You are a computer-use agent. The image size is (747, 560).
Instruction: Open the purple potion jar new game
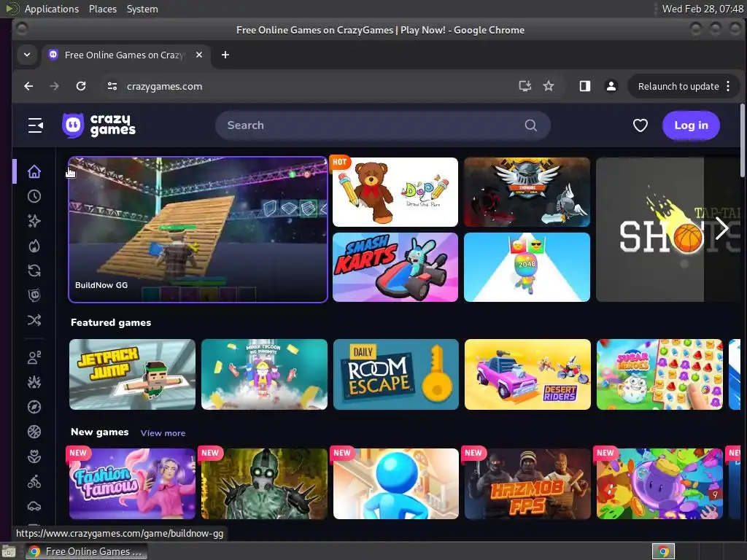(659, 484)
